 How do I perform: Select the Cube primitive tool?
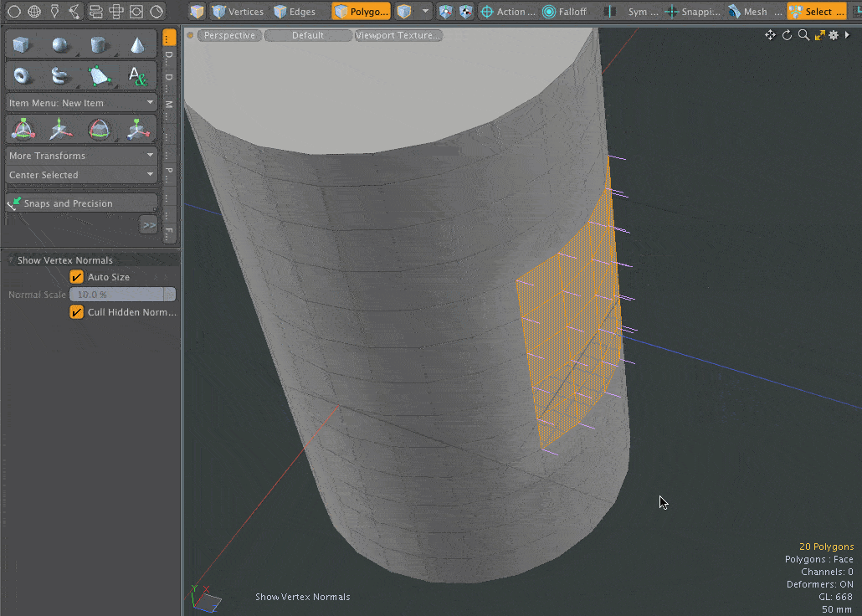point(23,45)
